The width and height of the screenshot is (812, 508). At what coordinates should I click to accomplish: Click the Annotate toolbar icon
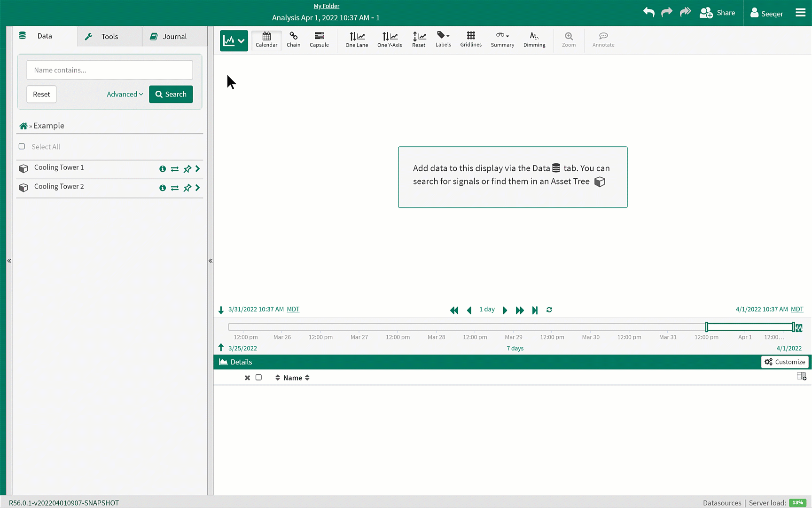click(x=603, y=40)
